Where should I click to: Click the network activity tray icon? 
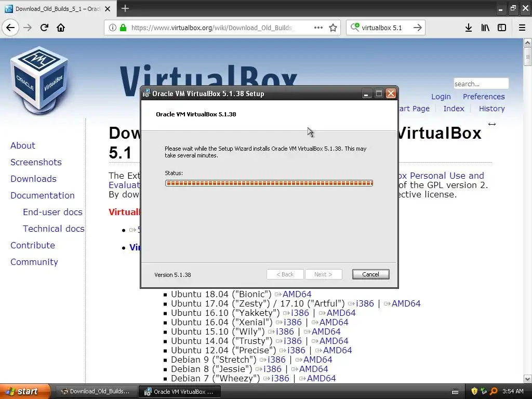pos(484,391)
